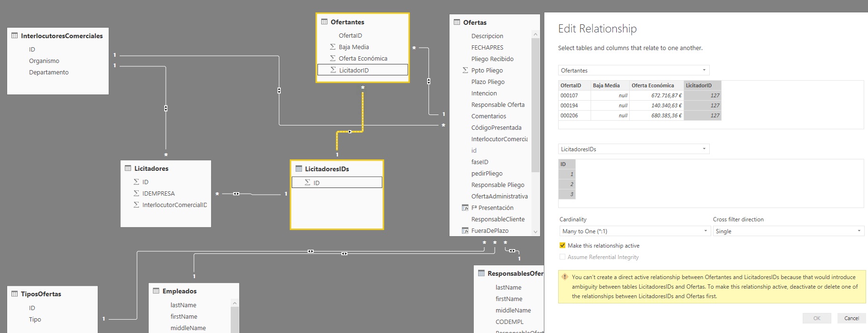The height and width of the screenshot is (333, 868).
Task: Select ResponsableCliente field in Ofertas table
Action: tap(498, 219)
